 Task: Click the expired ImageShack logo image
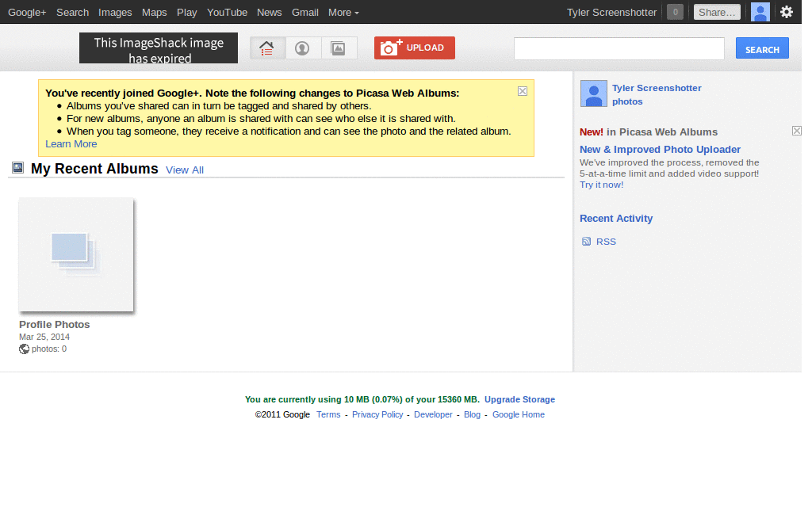point(159,48)
